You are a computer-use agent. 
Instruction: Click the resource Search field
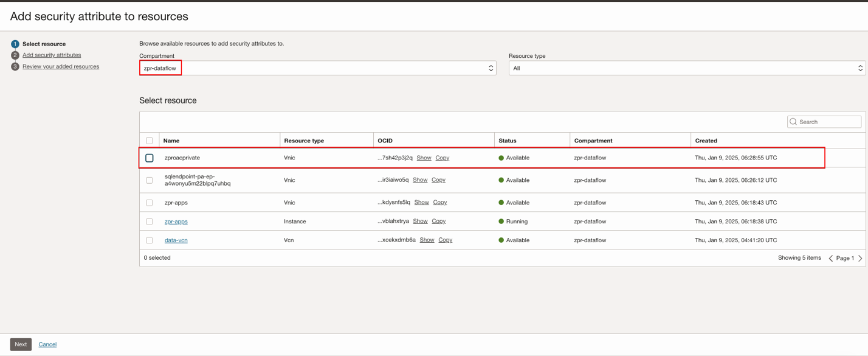pyautogui.click(x=828, y=122)
